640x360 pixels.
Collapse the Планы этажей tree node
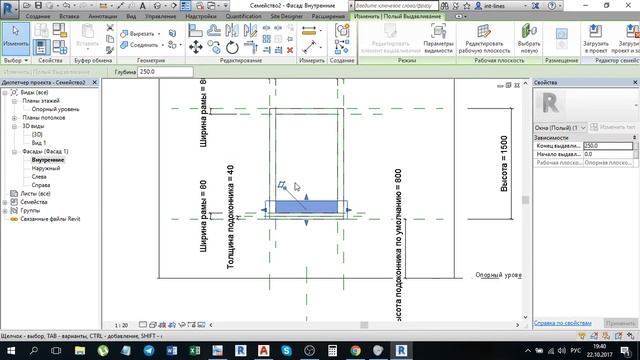pos(14,101)
